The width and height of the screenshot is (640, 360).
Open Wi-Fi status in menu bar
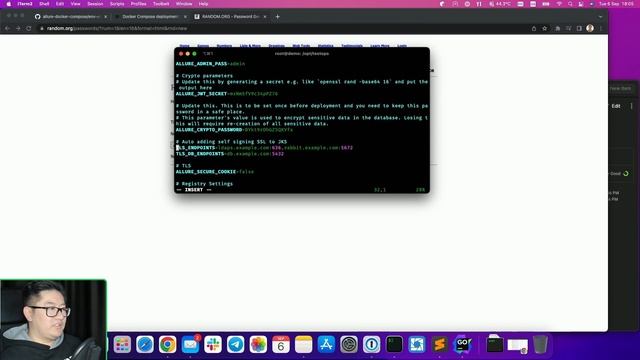coord(559,4)
